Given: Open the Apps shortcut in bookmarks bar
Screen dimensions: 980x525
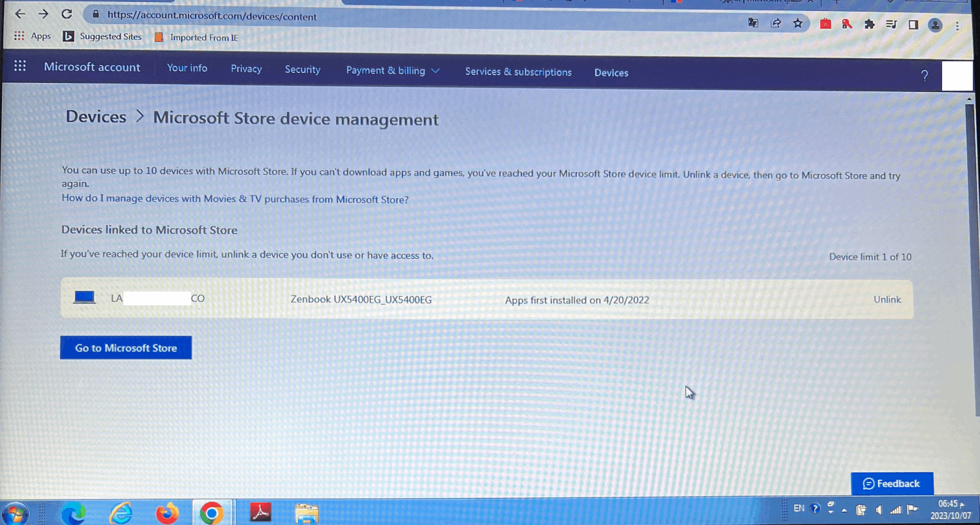Looking at the screenshot, I should click(x=32, y=36).
